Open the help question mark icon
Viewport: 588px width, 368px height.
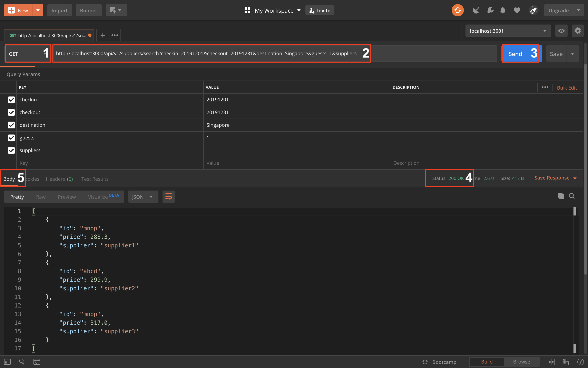pos(580,362)
